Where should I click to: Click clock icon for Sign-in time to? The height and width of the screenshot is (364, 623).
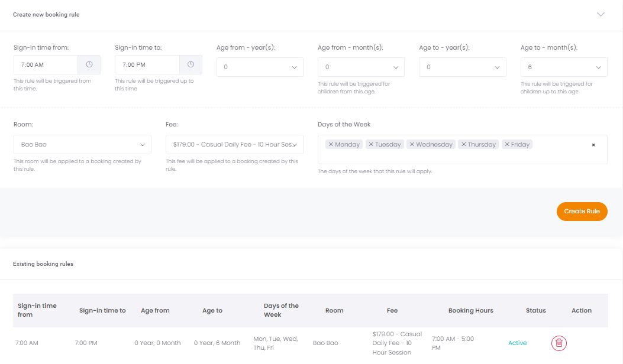click(191, 64)
